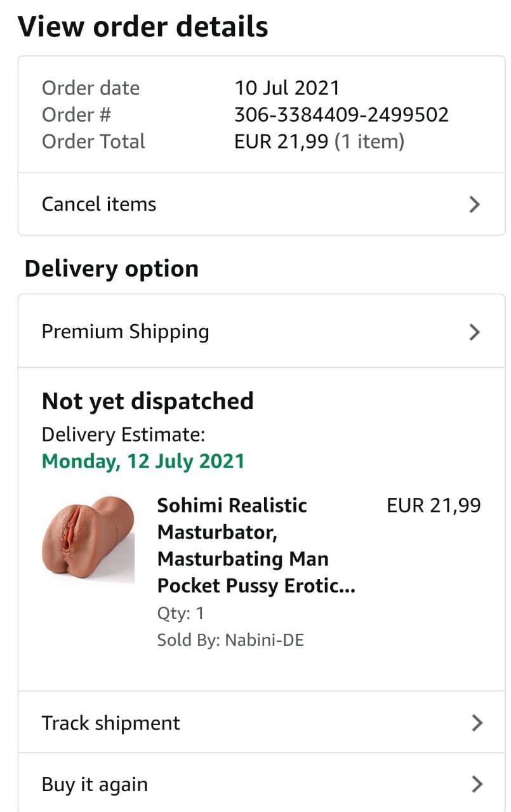The width and height of the screenshot is (511, 812).
Task: Click the View order details heading
Action: 143,27
